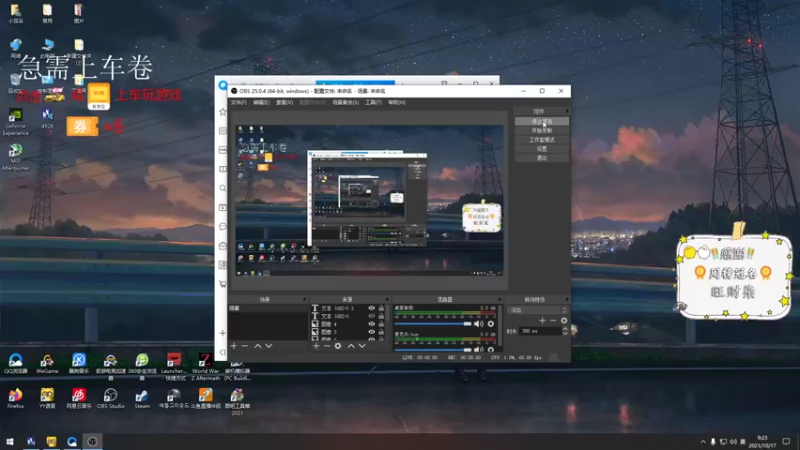
Task: Click the transition duration 300 ms field
Action: [x=540, y=331]
